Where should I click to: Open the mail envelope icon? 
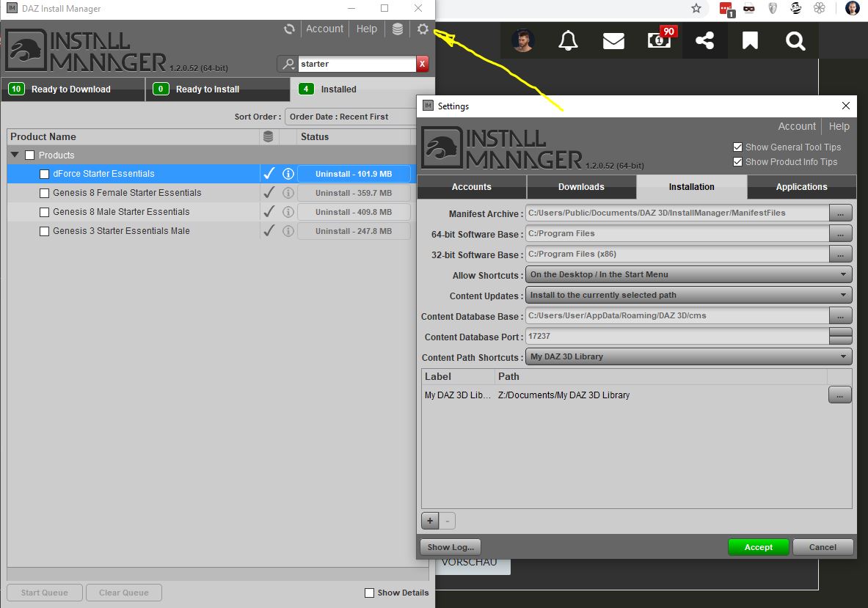(613, 41)
